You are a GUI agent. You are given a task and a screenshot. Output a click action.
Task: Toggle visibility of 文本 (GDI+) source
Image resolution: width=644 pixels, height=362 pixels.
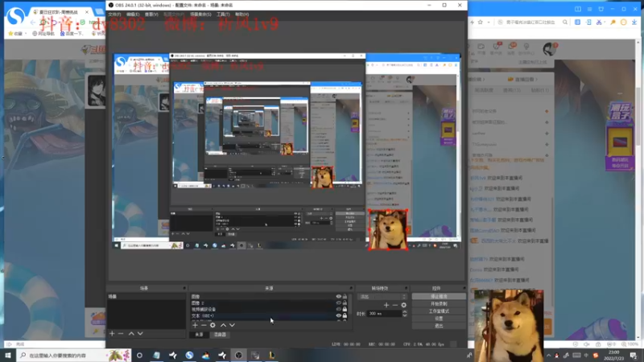tap(338, 315)
